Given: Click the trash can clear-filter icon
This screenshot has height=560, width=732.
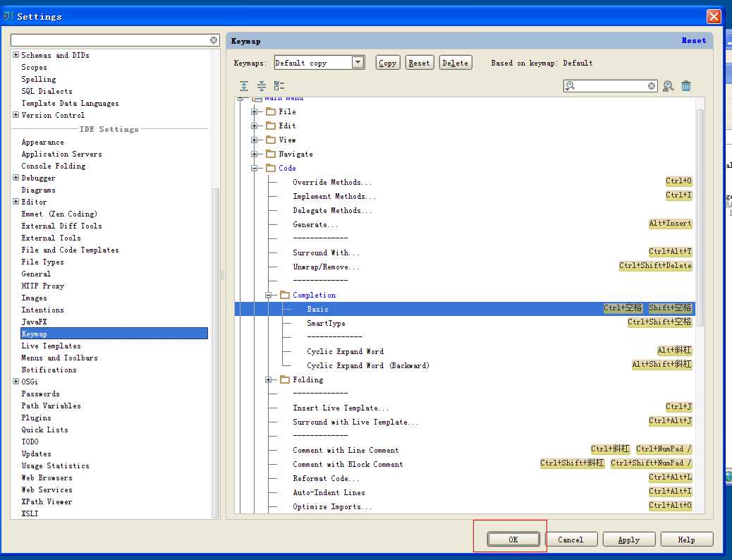Looking at the screenshot, I should click(x=685, y=86).
